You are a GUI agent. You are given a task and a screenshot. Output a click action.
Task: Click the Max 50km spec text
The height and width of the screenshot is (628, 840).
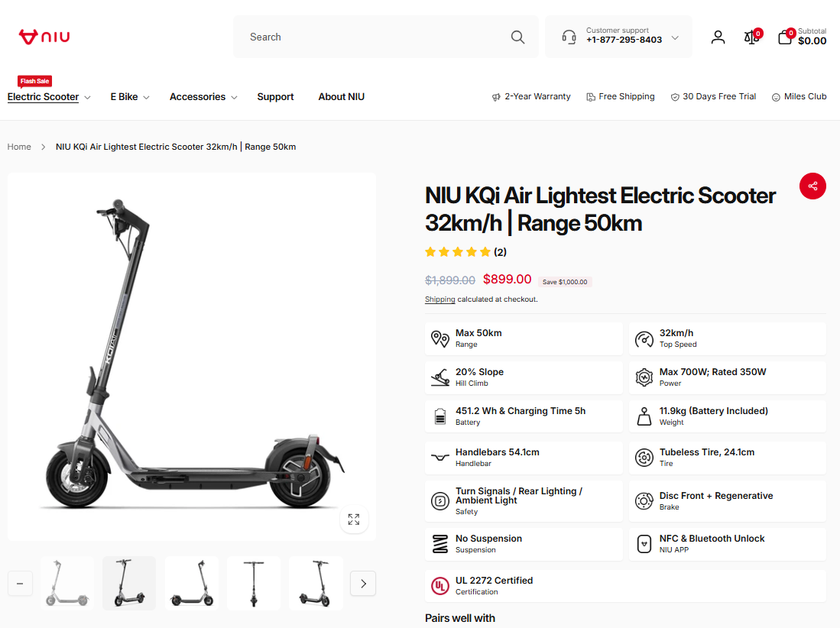[478, 333]
